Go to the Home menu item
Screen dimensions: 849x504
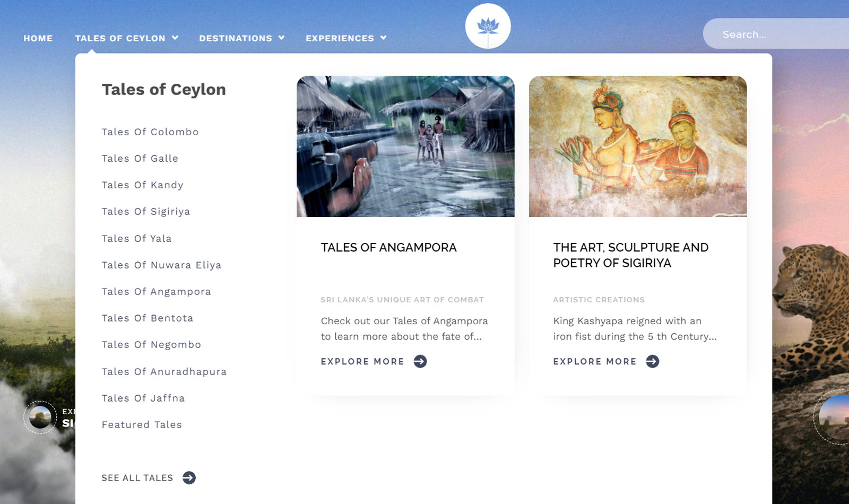pyautogui.click(x=38, y=38)
